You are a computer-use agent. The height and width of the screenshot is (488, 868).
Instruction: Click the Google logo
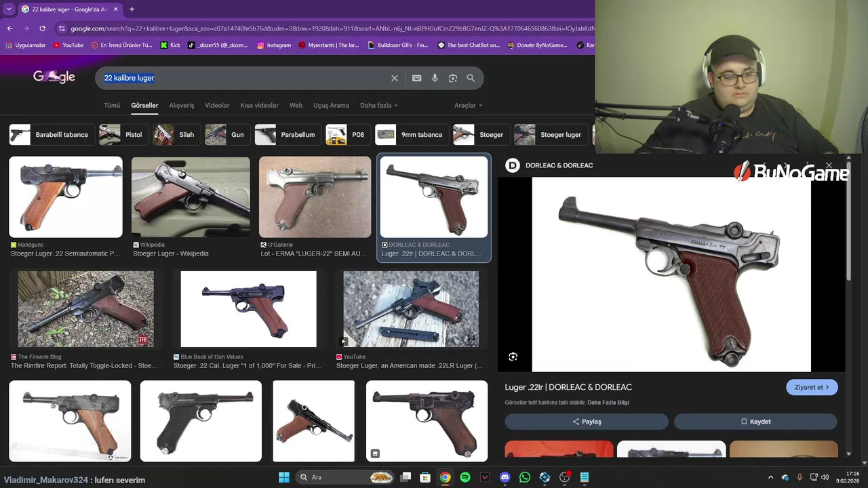pyautogui.click(x=54, y=77)
